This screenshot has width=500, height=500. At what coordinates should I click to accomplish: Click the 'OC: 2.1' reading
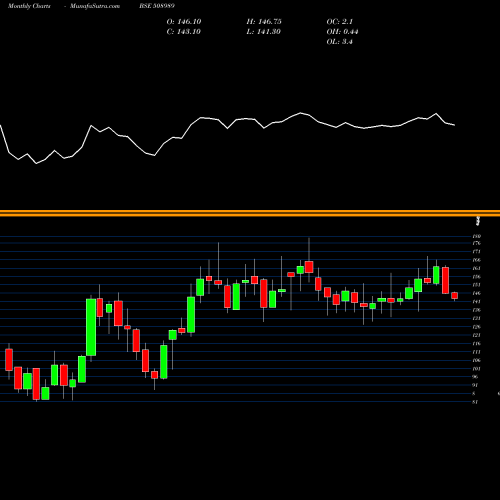(340, 22)
